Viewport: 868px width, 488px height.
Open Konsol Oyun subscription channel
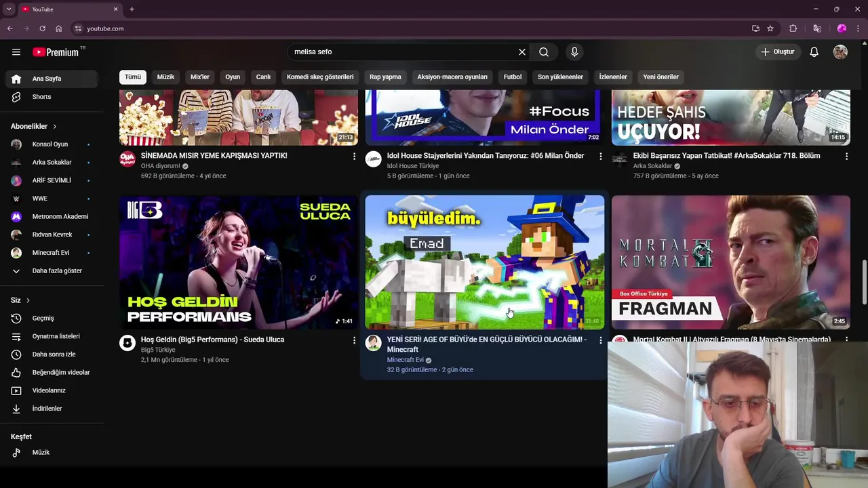coord(52,144)
